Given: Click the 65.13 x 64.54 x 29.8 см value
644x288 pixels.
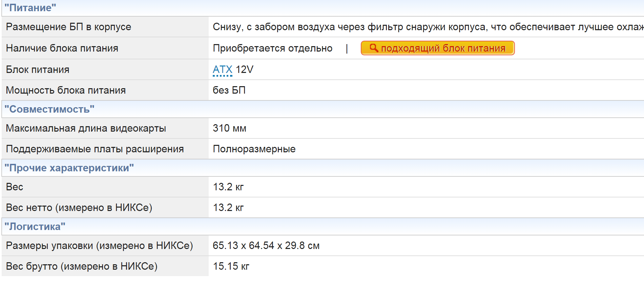Looking at the screenshot, I should [x=266, y=246].
